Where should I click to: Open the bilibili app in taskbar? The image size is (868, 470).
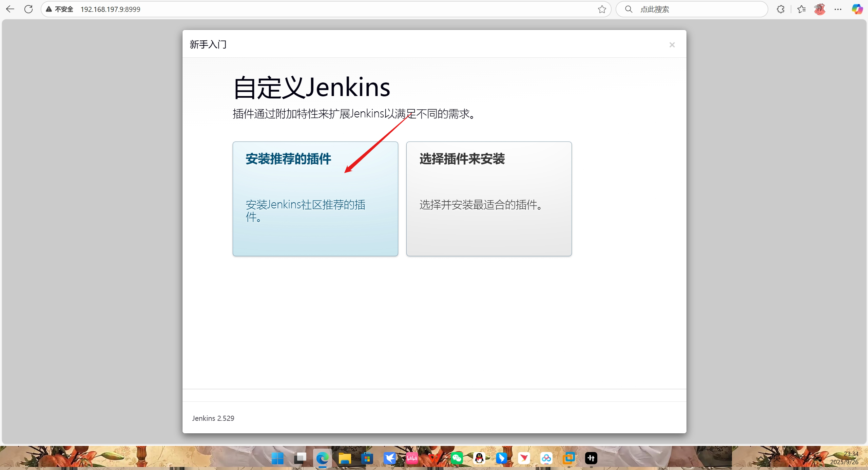(412, 458)
